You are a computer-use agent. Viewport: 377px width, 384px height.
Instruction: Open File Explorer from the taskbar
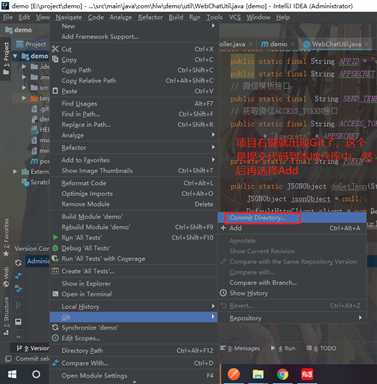click(258, 374)
